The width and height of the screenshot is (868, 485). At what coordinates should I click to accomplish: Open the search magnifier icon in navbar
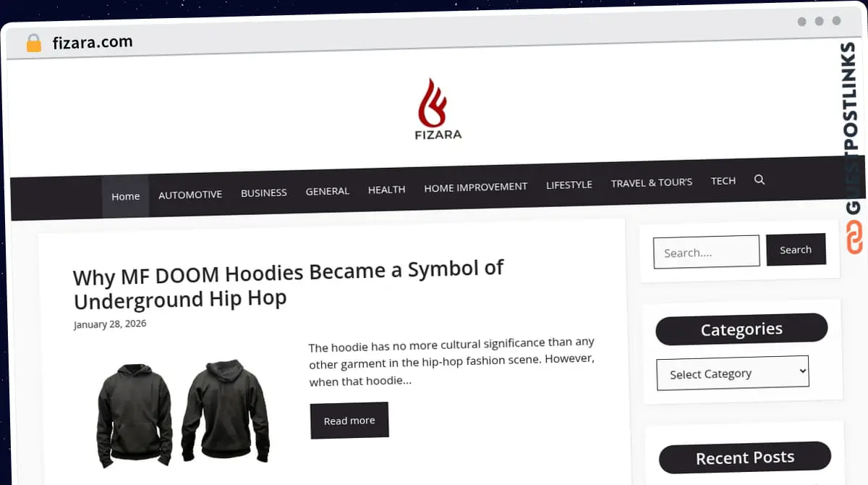[759, 180]
